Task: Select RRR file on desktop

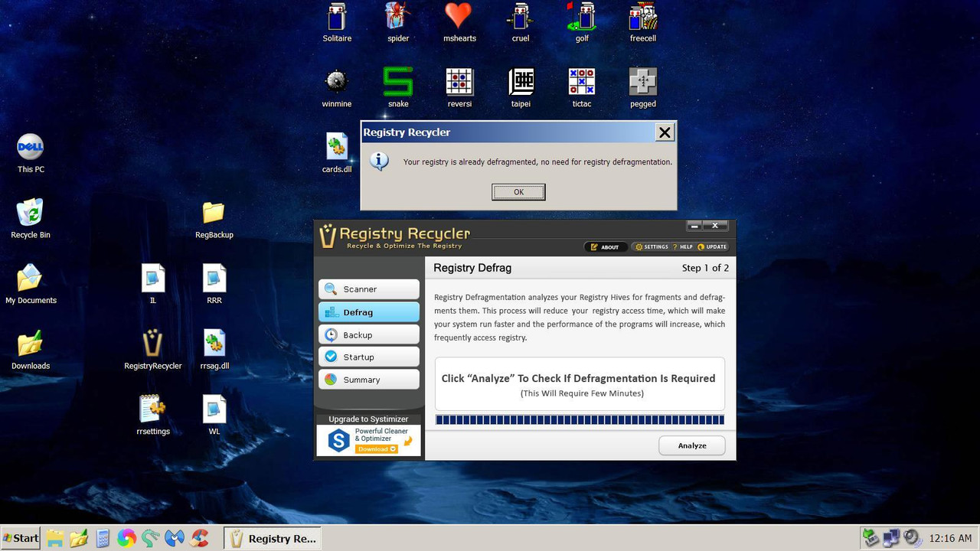Action: pos(214,285)
